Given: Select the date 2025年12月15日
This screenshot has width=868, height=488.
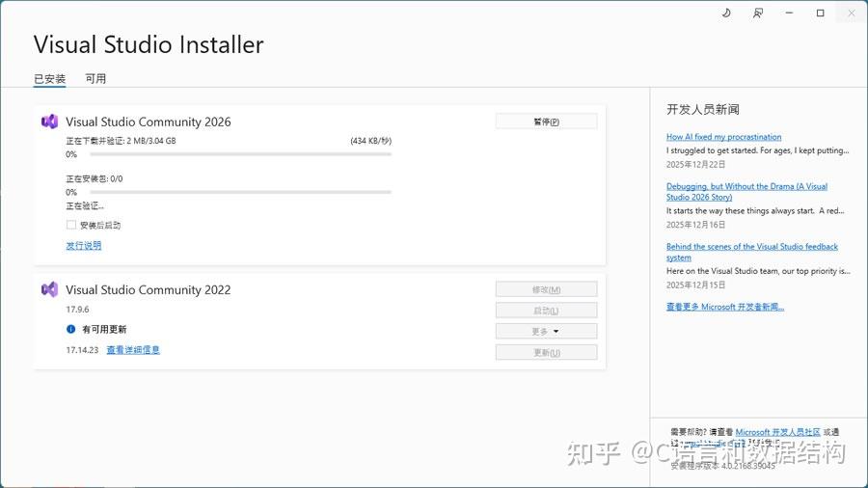Looking at the screenshot, I should click(x=695, y=285).
